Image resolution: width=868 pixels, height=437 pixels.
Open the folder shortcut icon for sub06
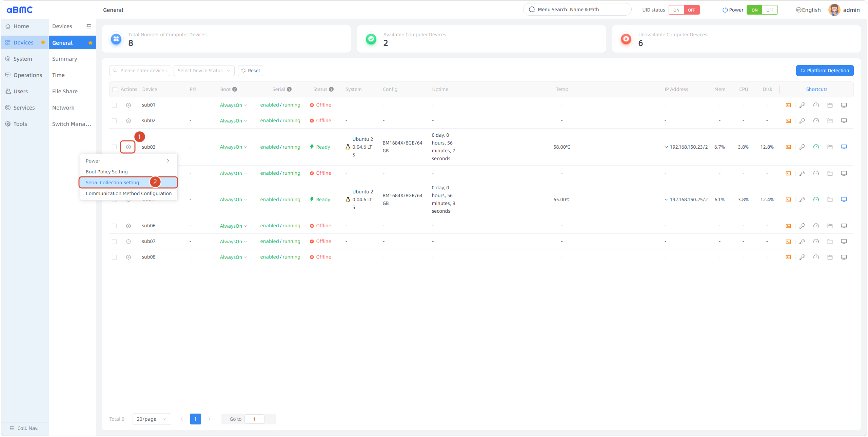(x=830, y=226)
